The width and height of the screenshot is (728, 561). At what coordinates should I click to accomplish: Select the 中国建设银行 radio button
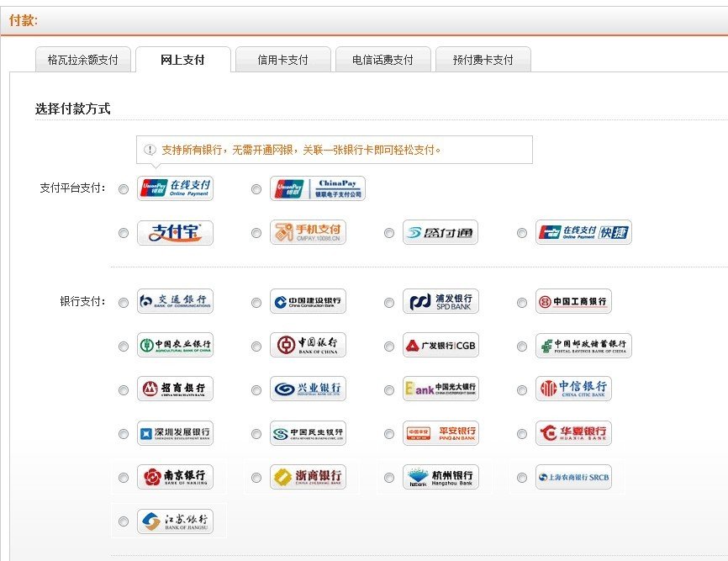(x=256, y=303)
